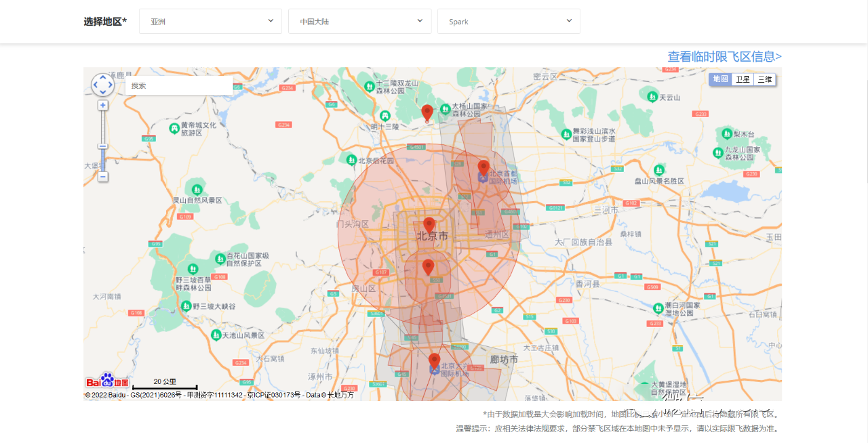Click the 天池山风景区 park icon
Image resolution: width=868 pixels, height=443 pixels.
(216, 335)
